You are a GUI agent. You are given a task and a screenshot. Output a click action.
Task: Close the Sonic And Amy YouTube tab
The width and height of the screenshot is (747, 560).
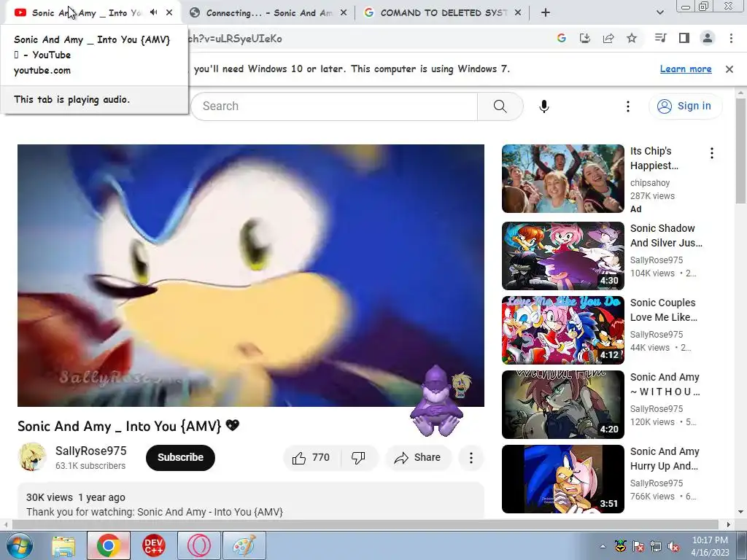(169, 12)
